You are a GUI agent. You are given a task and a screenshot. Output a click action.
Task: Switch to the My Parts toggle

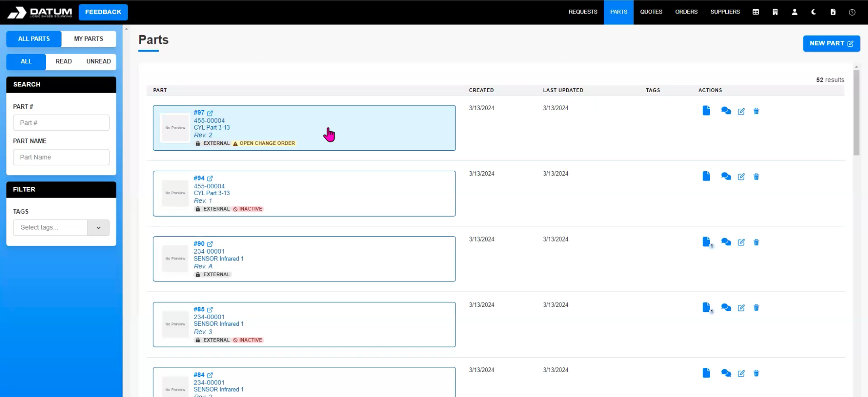coord(88,39)
